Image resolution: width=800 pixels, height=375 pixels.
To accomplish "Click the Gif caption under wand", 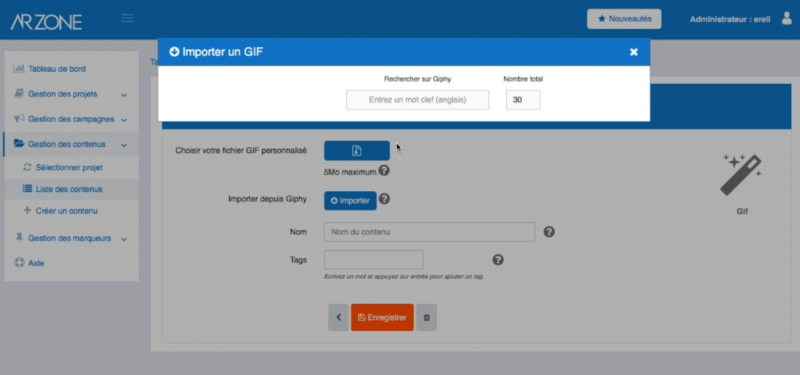I will (x=742, y=211).
